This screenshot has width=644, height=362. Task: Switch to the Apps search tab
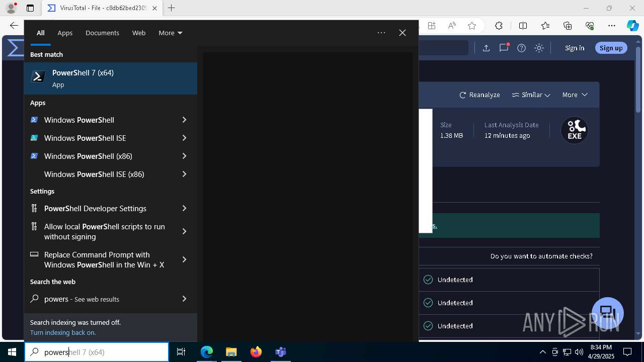(65, 33)
